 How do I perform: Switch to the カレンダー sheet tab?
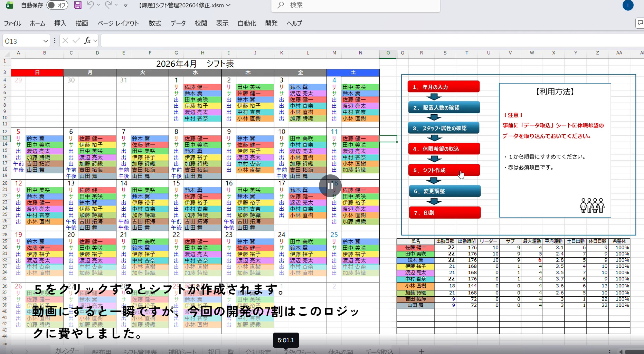[67, 351]
